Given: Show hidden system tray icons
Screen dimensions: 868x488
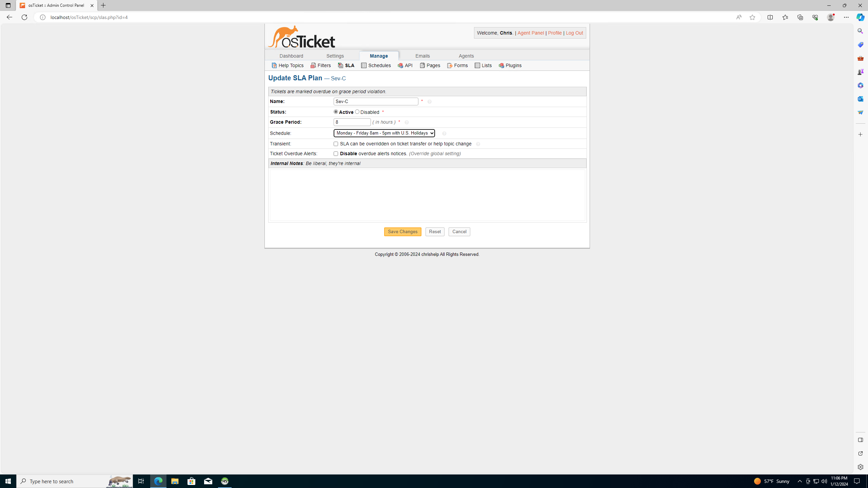Looking at the screenshot, I should click(800, 481).
